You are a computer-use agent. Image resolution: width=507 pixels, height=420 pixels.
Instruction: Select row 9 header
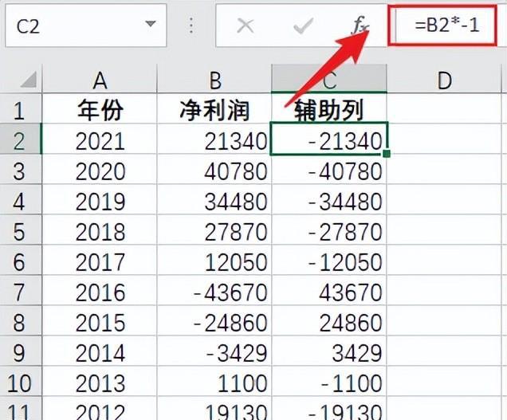(x=21, y=351)
